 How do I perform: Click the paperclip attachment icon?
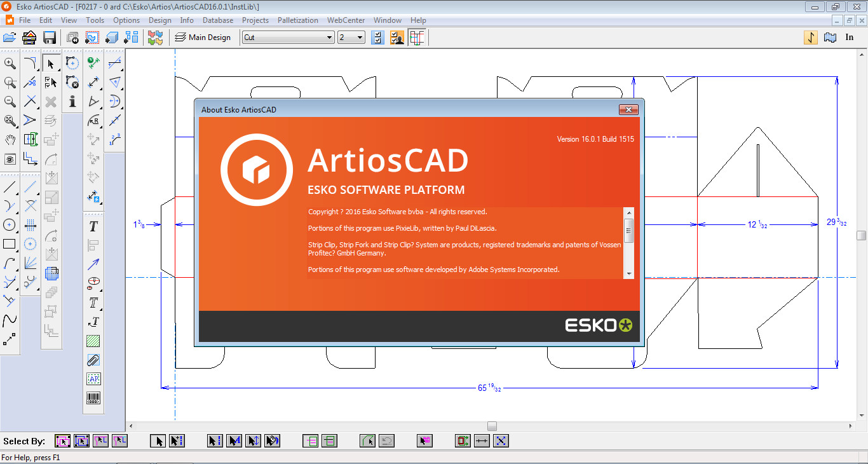93,360
